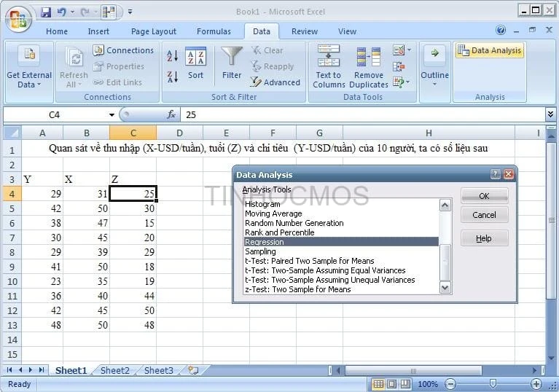Image resolution: width=559 pixels, height=392 pixels.
Task: Click the Connections ribbon button
Action: coord(123,50)
